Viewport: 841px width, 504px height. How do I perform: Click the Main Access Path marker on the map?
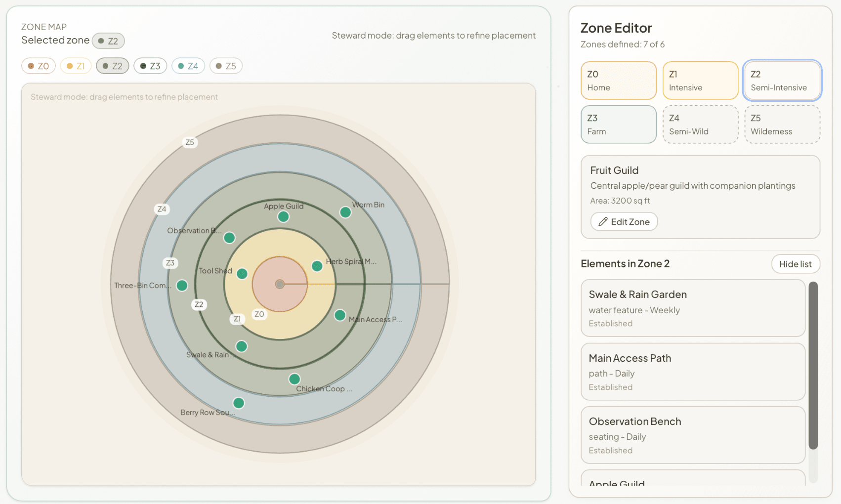pyautogui.click(x=339, y=314)
